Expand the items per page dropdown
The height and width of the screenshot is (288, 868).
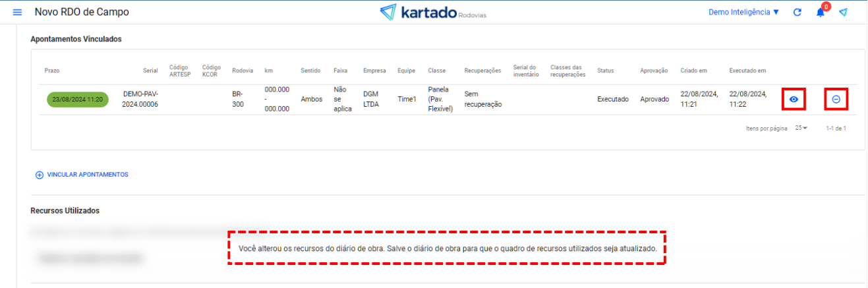coord(801,128)
